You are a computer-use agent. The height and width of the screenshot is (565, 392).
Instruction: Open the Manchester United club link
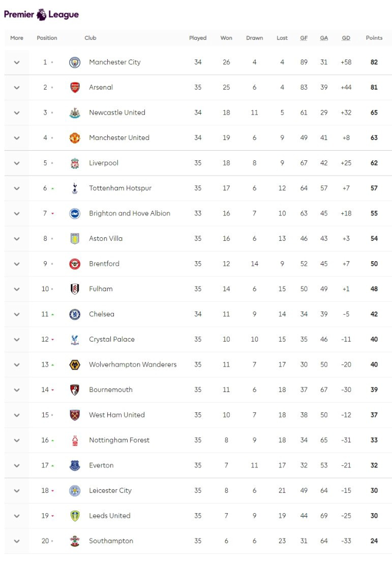[119, 138]
